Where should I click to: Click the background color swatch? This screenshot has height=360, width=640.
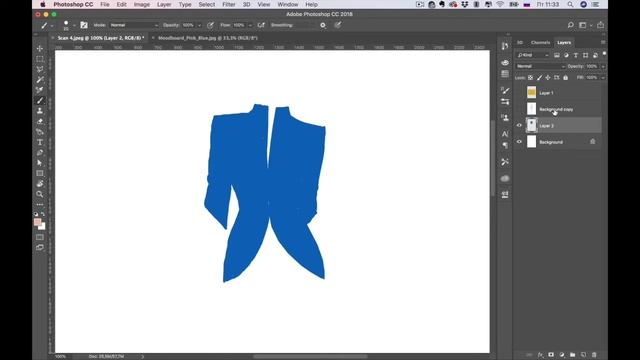(x=43, y=227)
